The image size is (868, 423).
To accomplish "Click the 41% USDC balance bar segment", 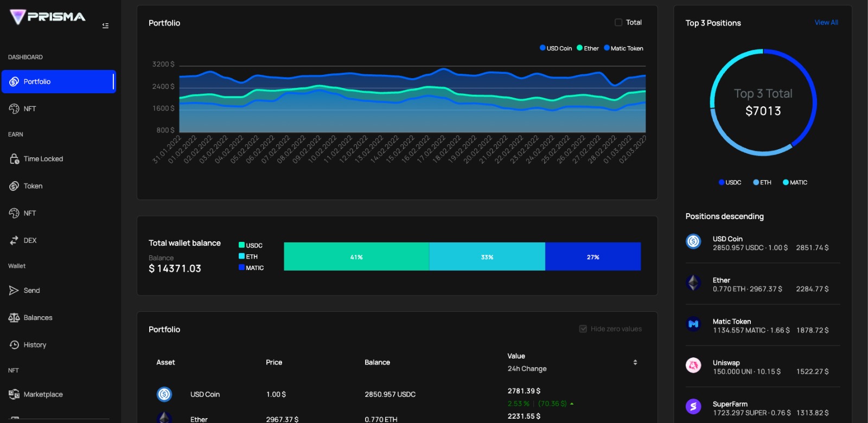I will [356, 257].
